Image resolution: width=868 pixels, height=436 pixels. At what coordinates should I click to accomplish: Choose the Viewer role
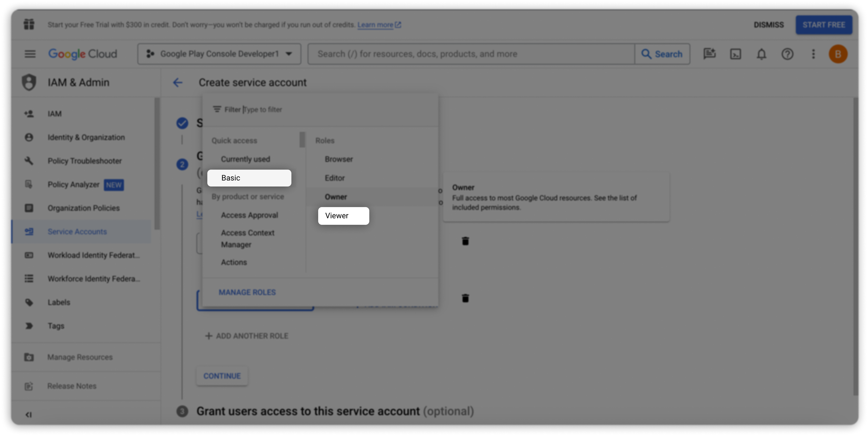343,216
